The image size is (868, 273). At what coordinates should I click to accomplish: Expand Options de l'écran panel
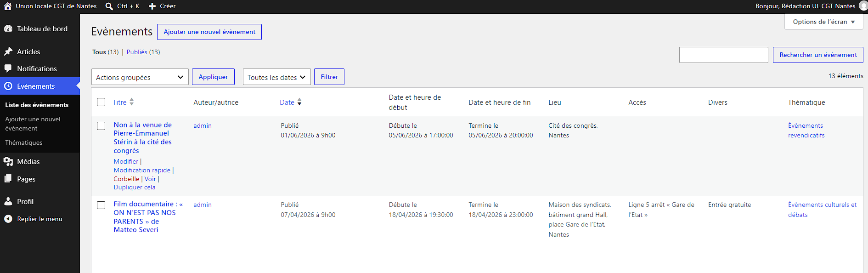click(823, 22)
